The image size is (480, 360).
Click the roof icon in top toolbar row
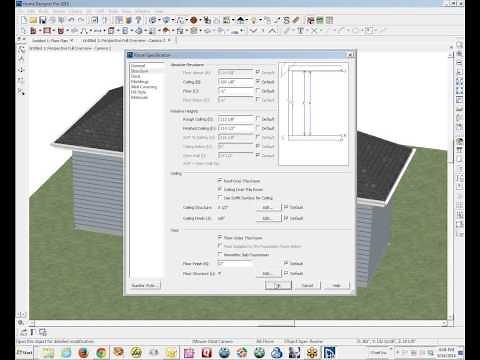click(240, 20)
